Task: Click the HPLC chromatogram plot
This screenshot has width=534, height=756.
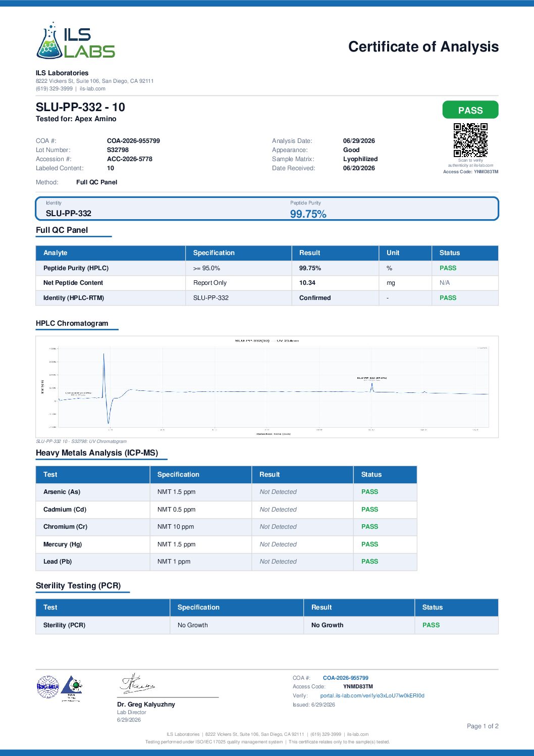Action: (x=267, y=387)
